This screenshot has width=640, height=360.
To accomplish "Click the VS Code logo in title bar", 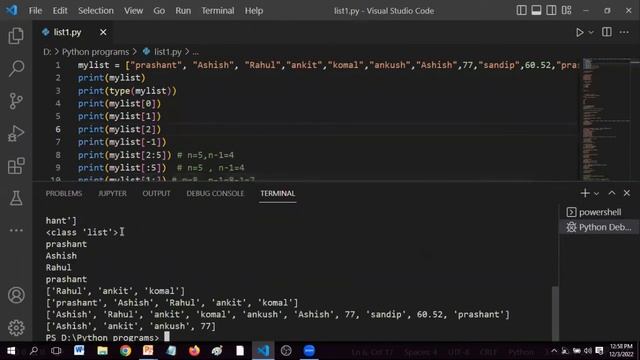I will pos(12,10).
